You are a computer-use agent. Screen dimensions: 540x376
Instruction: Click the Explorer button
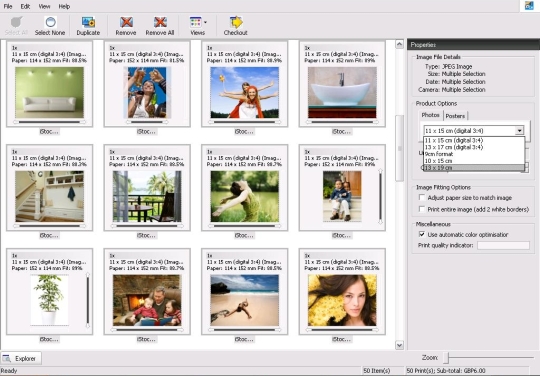pos(21,358)
